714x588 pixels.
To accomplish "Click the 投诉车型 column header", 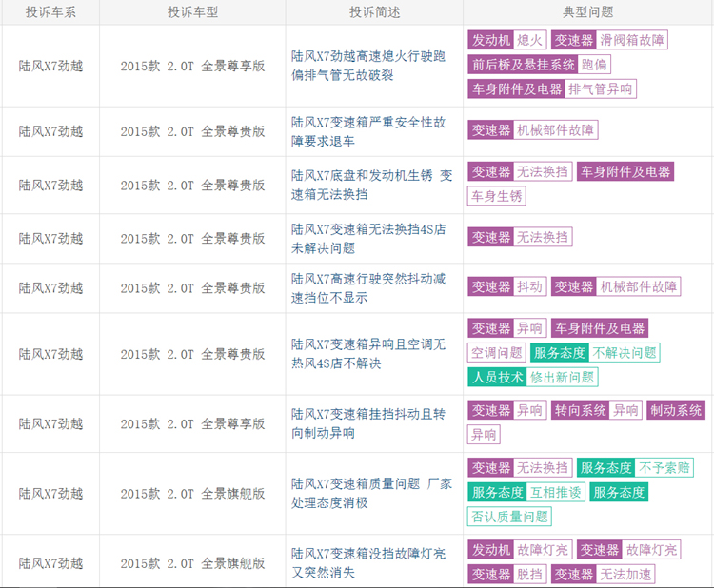I will click(192, 12).
